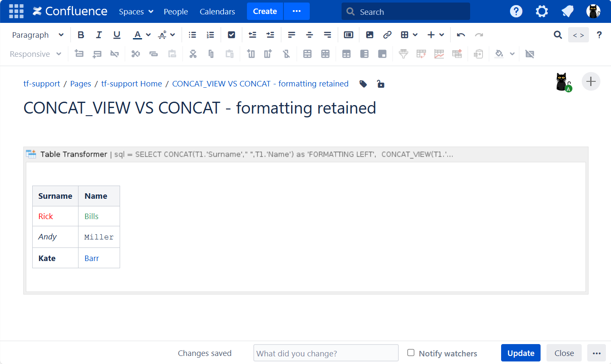The image size is (611, 364).
Task: Open page restrictions lock icon
Action: click(381, 84)
